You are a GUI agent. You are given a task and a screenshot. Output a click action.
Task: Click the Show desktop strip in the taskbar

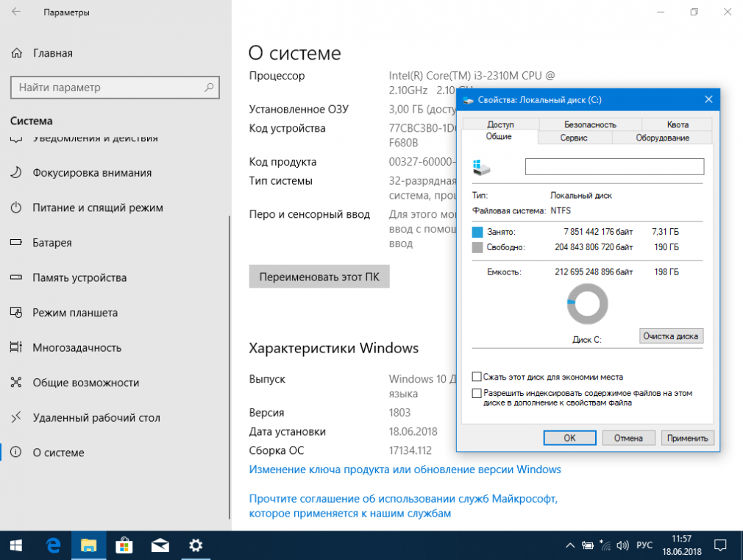pos(741,546)
